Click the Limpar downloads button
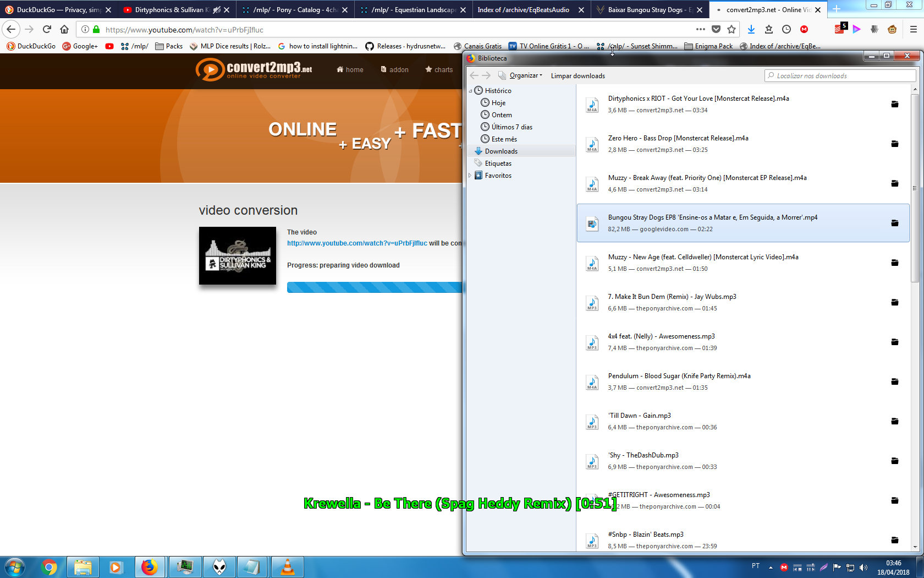This screenshot has height=578, width=924. coord(577,75)
